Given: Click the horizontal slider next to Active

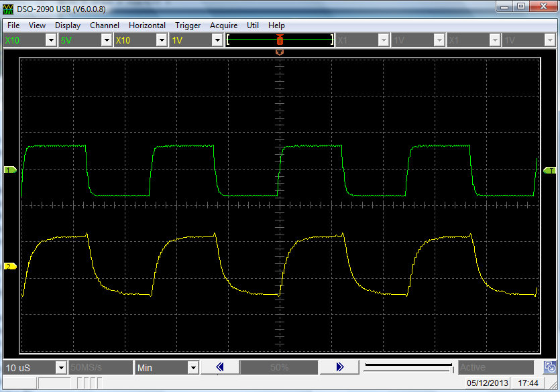Looking at the screenshot, I should point(408,367).
